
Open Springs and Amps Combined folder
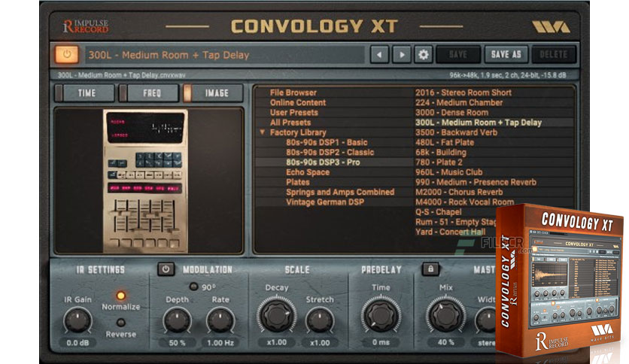coord(340,192)
